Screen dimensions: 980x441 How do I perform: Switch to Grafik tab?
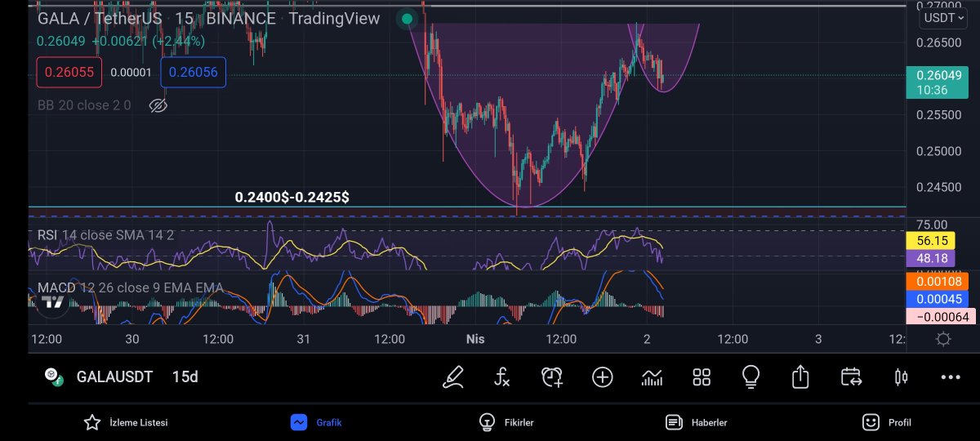316,422
